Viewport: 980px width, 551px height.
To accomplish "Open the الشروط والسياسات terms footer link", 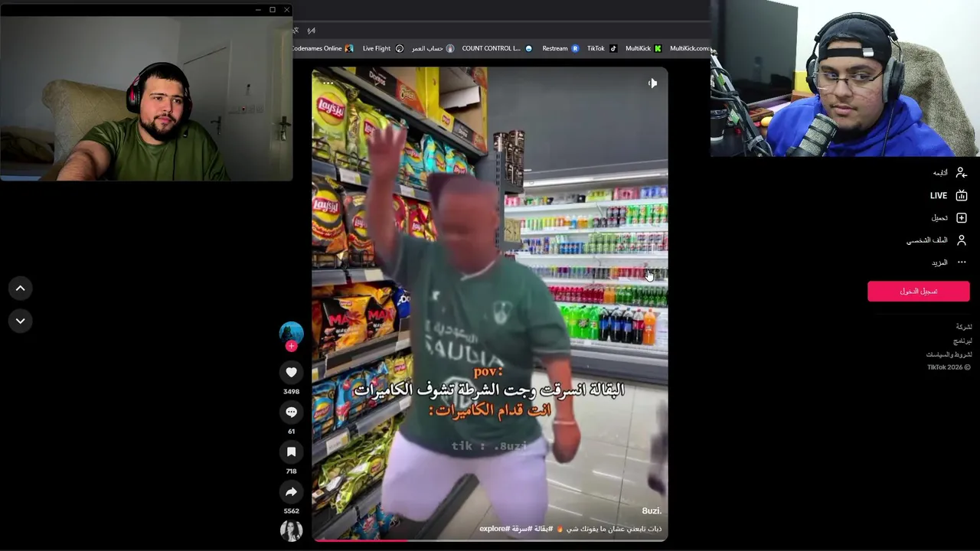I will [949, 354].
